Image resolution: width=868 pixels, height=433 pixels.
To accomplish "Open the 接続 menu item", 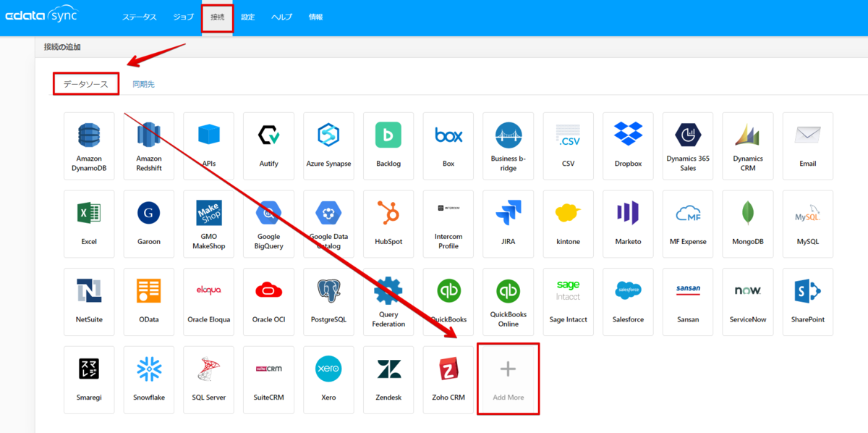I will (218, 17).
